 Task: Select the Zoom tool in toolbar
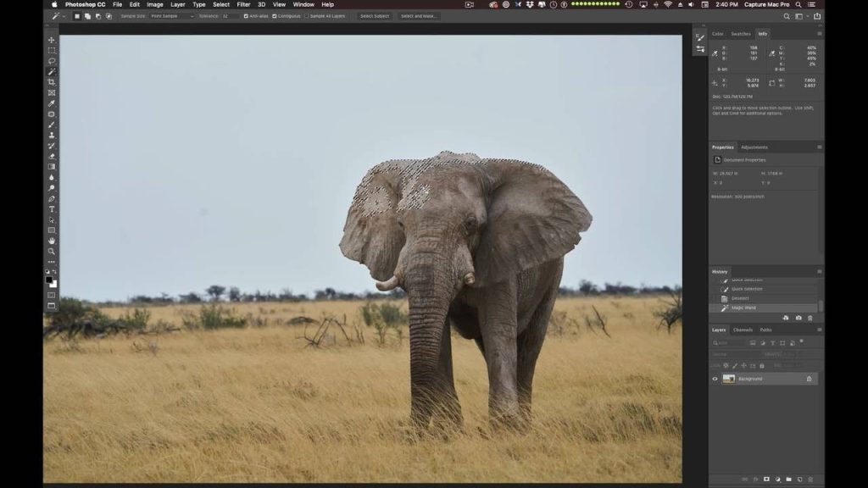pyautogui.click(x=52, y=251)
